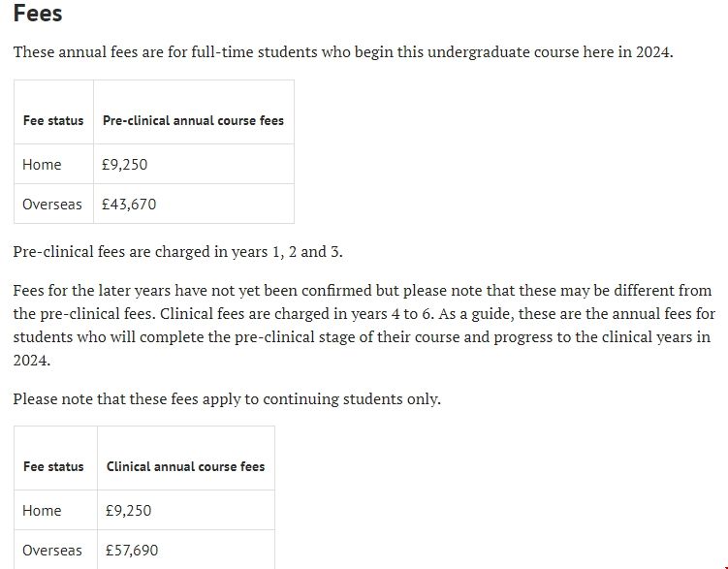Click "Fee status" header in clinical table
The height and width of the screenshot is (569, 728).
coord(53,467)
